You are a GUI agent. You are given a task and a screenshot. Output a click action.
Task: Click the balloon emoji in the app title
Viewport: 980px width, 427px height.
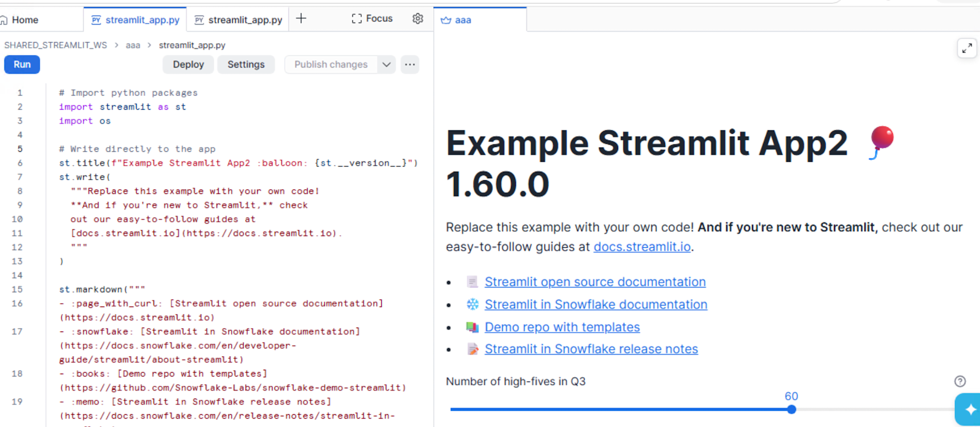882,142
